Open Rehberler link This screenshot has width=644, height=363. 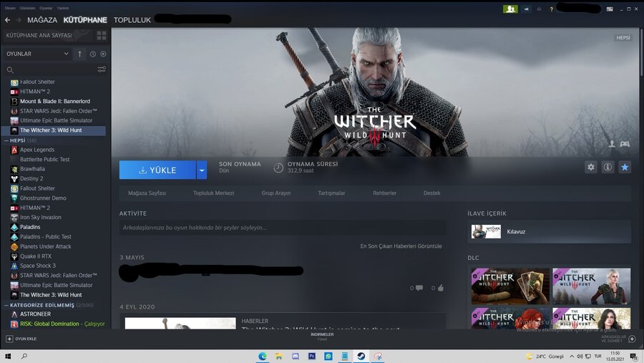(384, 193)
